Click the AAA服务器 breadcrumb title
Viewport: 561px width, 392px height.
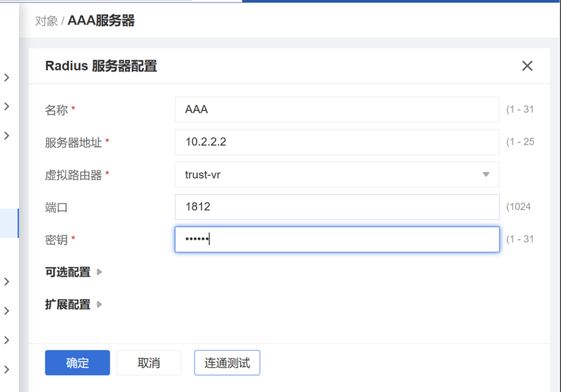(101, 21)
